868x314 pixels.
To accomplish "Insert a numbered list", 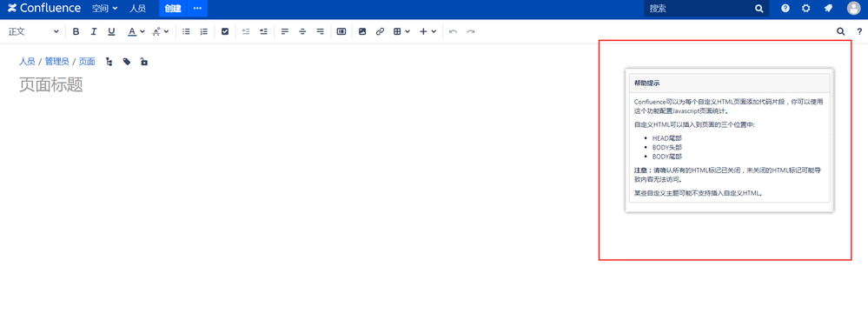I will 204,31.
